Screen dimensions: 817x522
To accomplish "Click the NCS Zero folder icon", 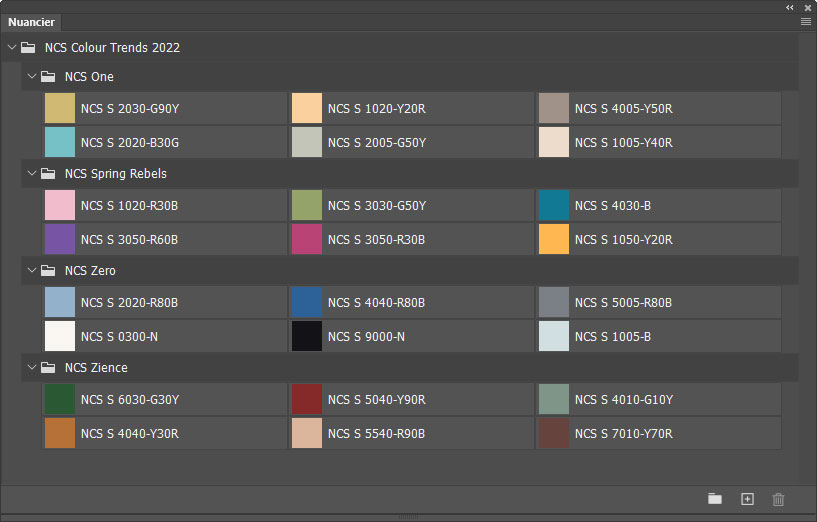I will click(x=48, y=270).
